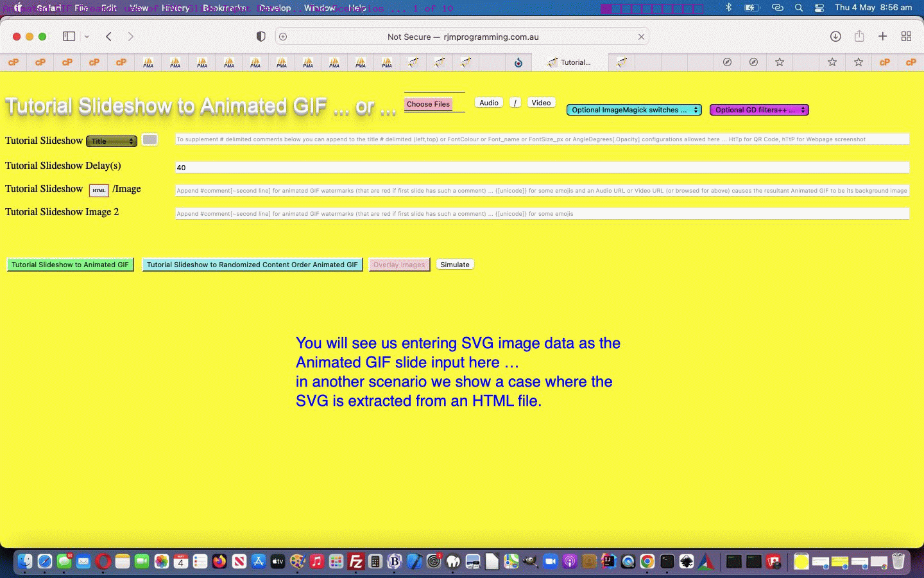Click the Slideshow Delay field showing 40
The height and width of the screenshot is (578, 924).
pyautogui.click(x=542, y=168)
